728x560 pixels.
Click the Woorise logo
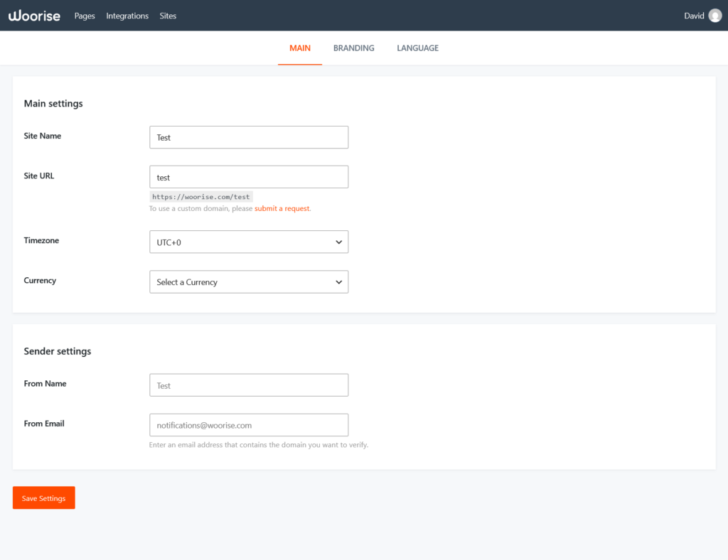pyautogui.click(x=34, y=16)
